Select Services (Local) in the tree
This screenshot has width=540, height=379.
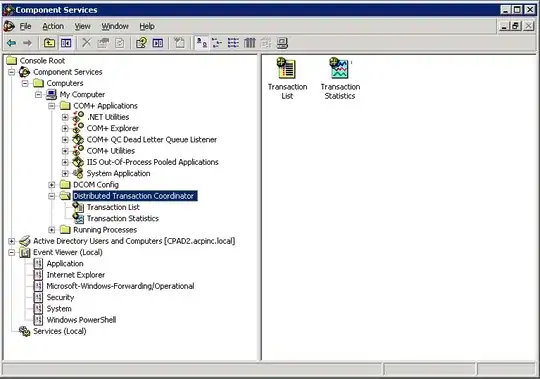pos(60,331)
